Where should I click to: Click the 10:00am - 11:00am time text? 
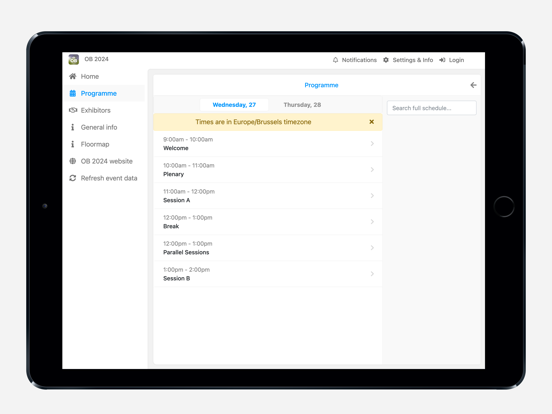189,165
